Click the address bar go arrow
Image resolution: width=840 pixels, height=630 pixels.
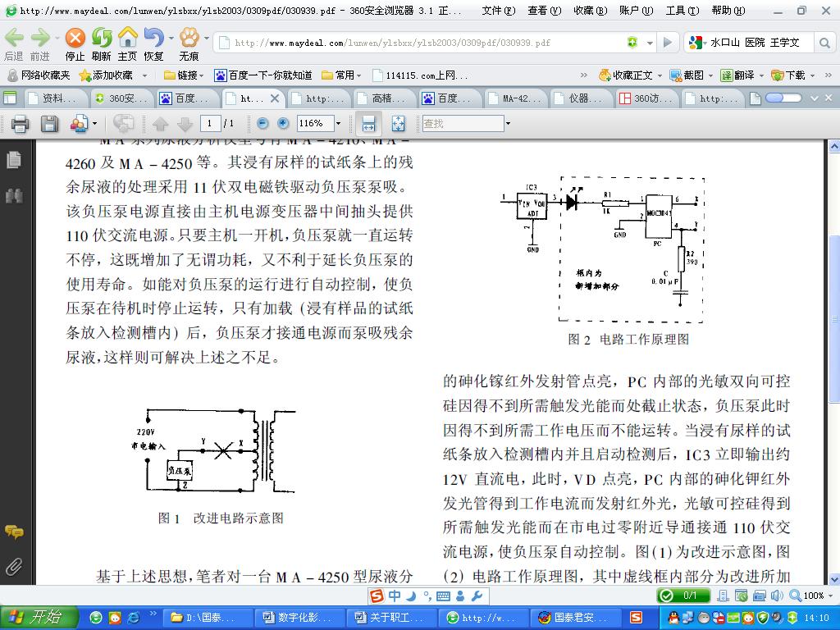(668, 43)
